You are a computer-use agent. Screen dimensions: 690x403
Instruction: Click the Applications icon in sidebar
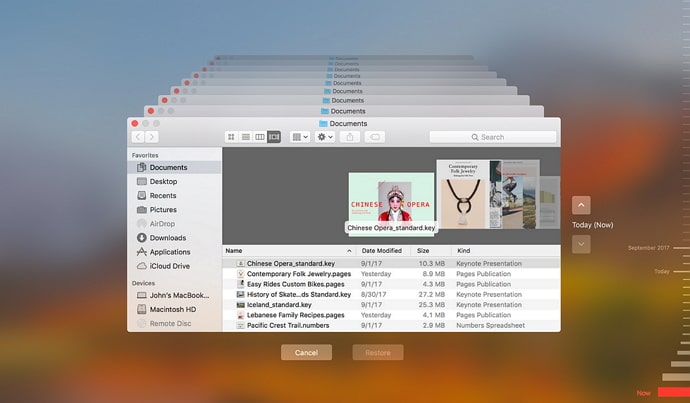(141, 252)
